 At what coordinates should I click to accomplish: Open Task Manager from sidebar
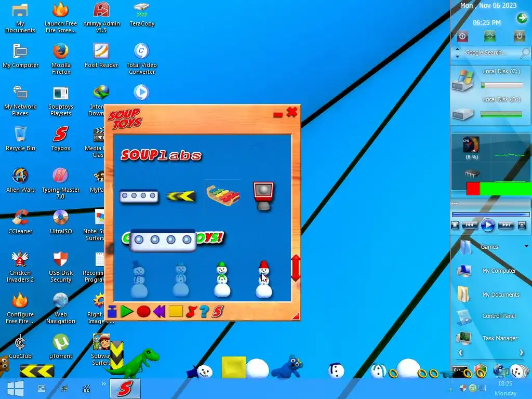(x=500, y=338)
